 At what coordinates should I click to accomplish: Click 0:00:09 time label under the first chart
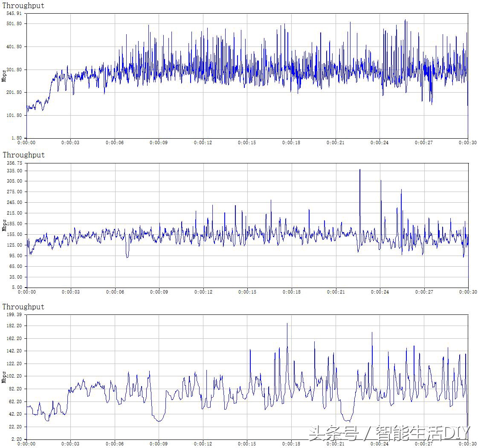[x=159, y=143]
